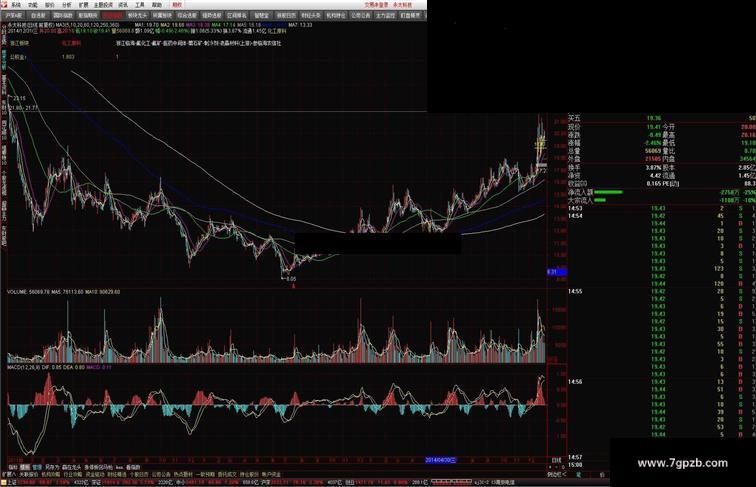
Task: Click the 卖五 row in quote panel
Action: pyautogui.click(x=662, y=118)
